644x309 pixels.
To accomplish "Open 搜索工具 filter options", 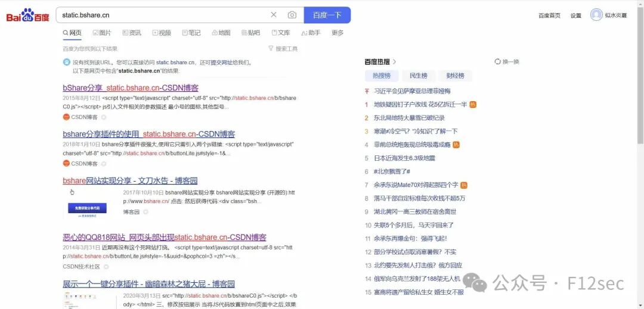I will (x=283, y=49).
